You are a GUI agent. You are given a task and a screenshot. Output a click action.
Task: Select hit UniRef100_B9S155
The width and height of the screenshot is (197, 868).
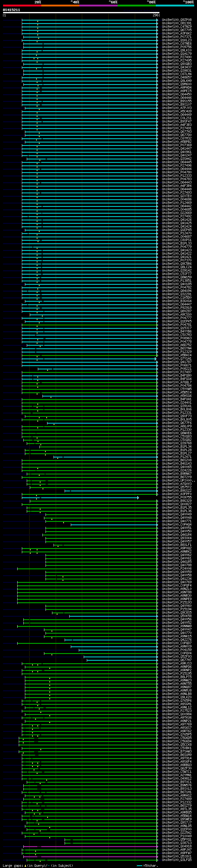pos(177,101)
